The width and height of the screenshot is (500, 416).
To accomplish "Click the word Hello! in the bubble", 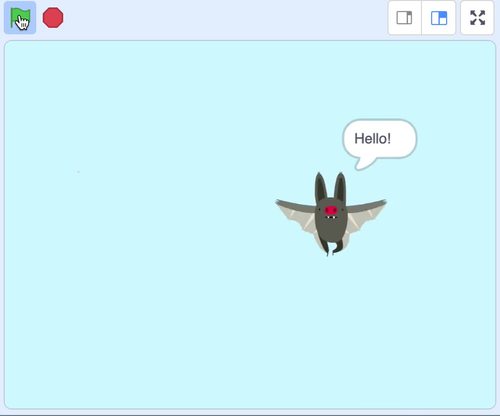I will [x=372, y=139].
